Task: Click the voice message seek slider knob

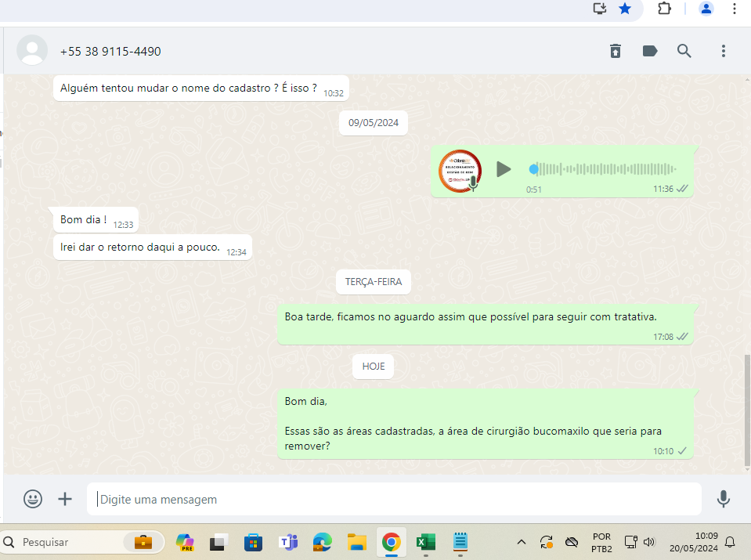Action: point(534,169)
